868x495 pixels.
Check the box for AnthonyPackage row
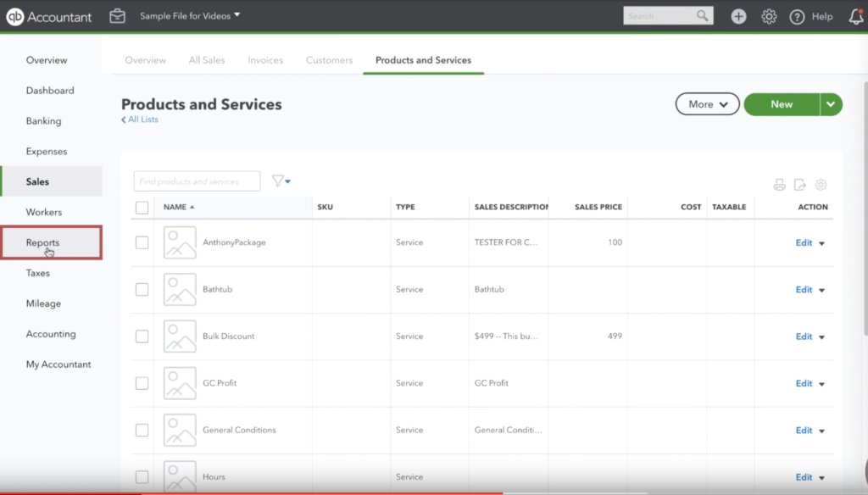pos(142,242)
